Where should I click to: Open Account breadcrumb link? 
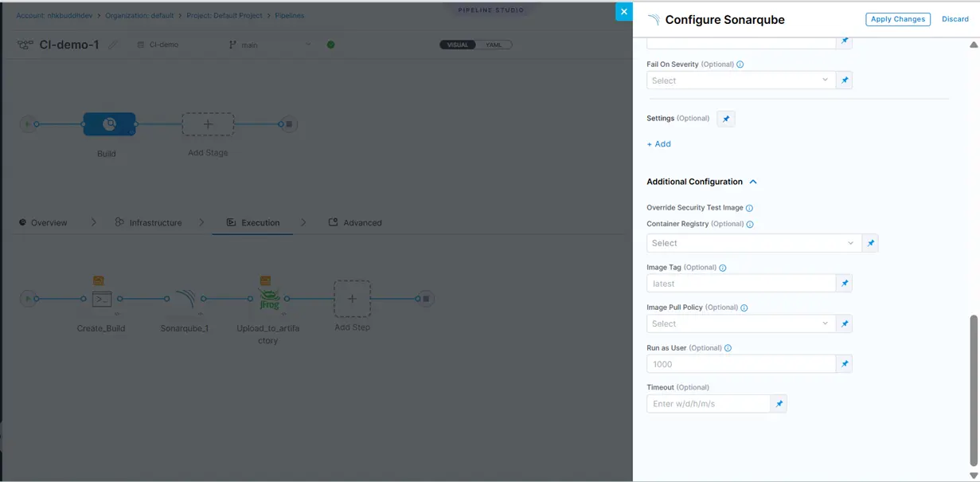[x=55, y=16]
